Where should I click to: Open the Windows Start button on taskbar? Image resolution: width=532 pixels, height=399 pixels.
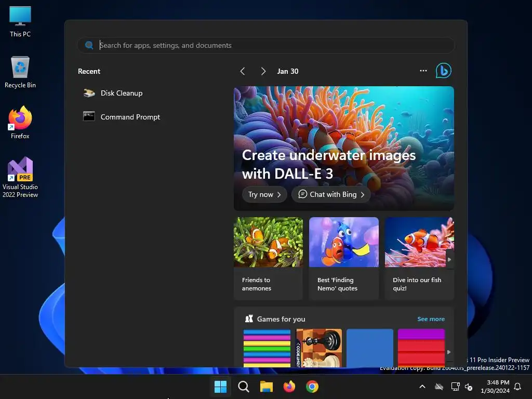click(220, 387)
